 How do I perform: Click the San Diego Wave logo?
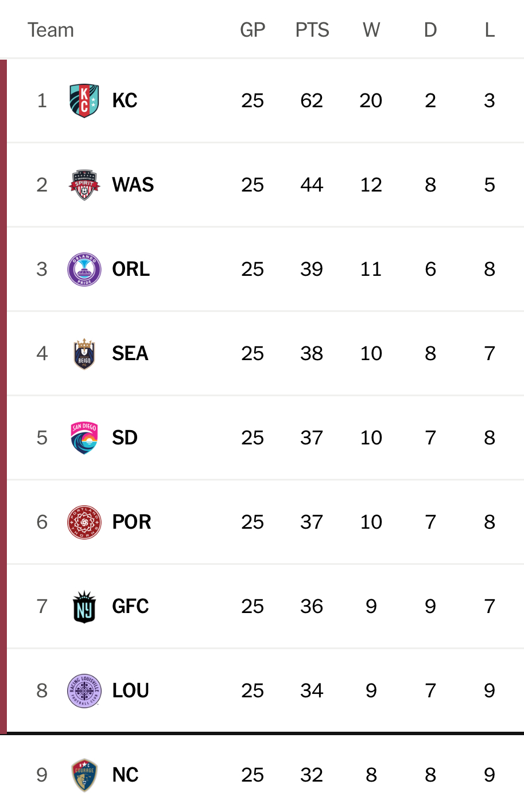pyautogui.click(x=84, y=438)
